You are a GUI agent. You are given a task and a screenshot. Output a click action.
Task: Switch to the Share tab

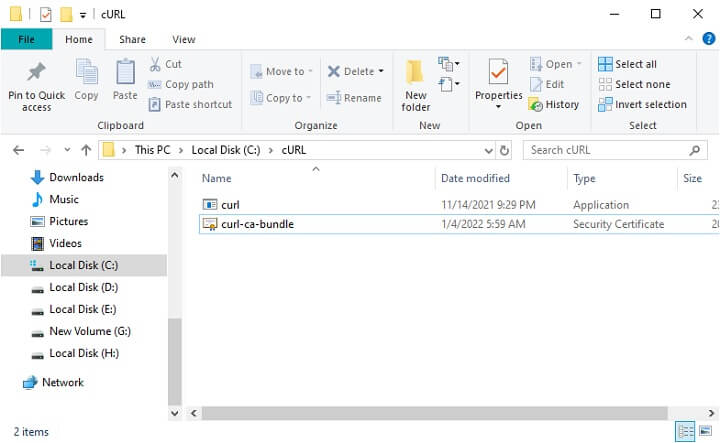[132, 39]
